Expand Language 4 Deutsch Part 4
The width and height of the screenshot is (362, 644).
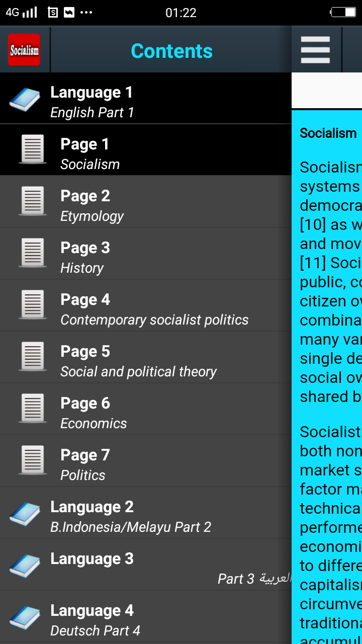point(146,617)
